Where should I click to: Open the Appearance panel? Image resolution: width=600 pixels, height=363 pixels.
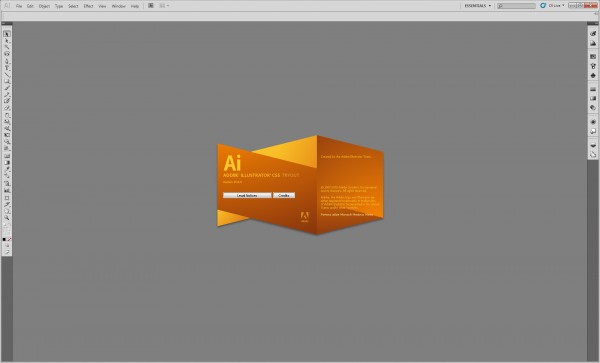[x=593, y=122]
